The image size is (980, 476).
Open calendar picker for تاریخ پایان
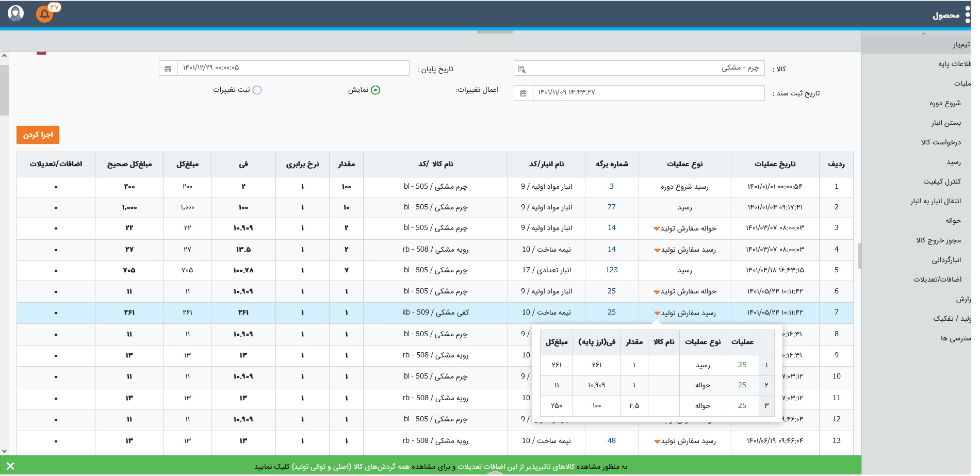(168, 69)
